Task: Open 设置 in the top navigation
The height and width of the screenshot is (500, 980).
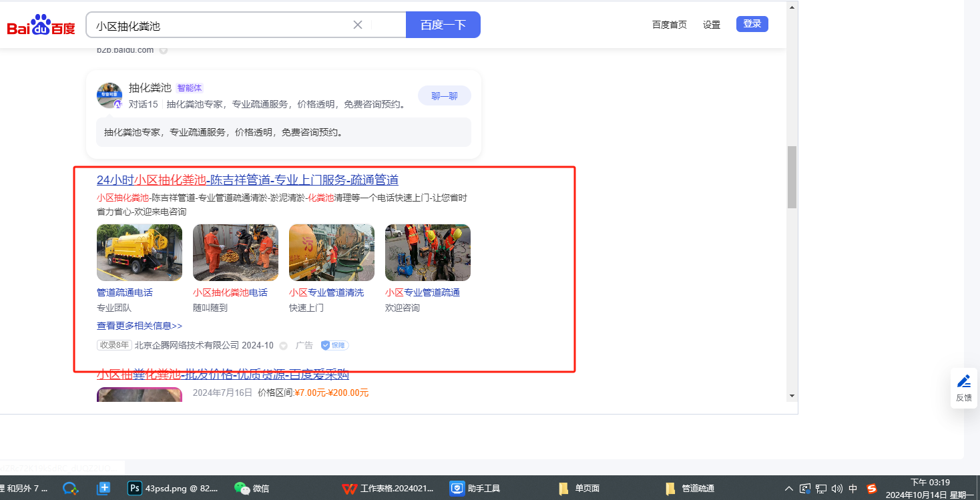Action: pos(712,25)
